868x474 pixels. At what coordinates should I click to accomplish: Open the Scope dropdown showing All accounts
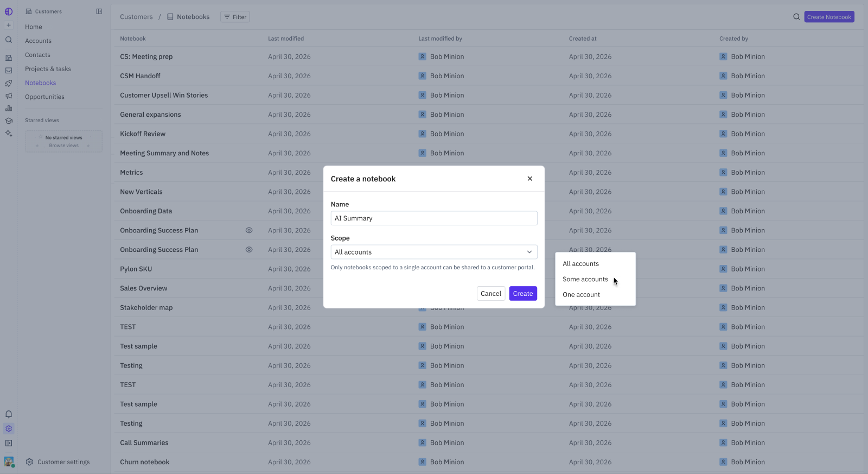434,252
